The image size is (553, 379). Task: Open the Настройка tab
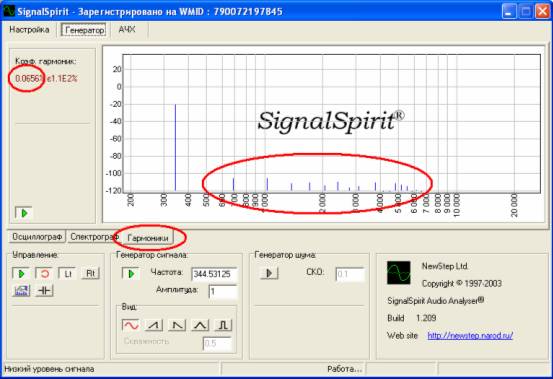[x=29, y=30]
